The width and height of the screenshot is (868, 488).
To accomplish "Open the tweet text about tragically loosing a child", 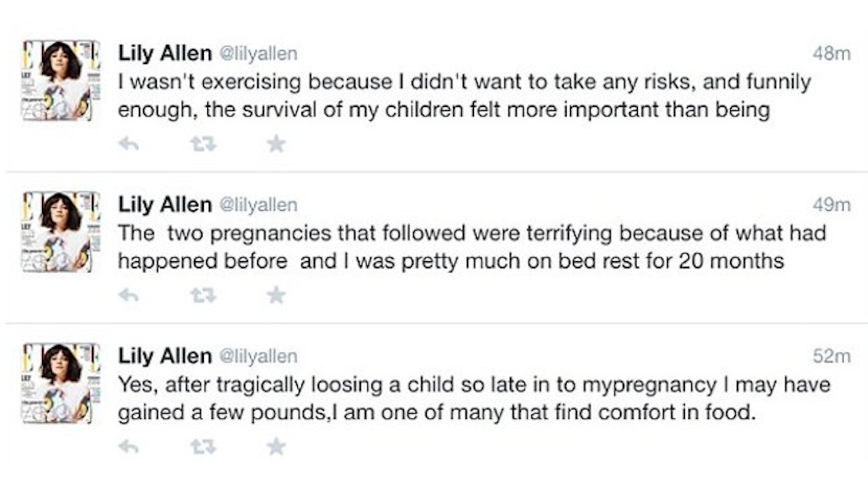I will (x=474, y=400).
